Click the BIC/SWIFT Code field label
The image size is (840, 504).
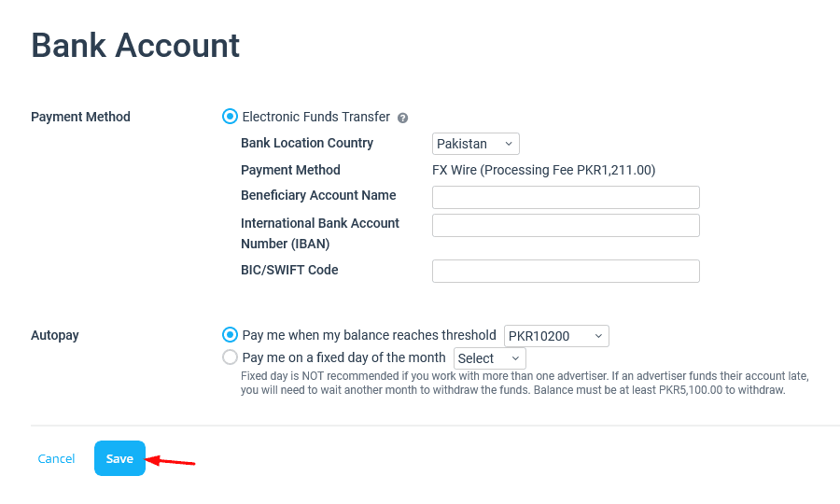(289, 270)
